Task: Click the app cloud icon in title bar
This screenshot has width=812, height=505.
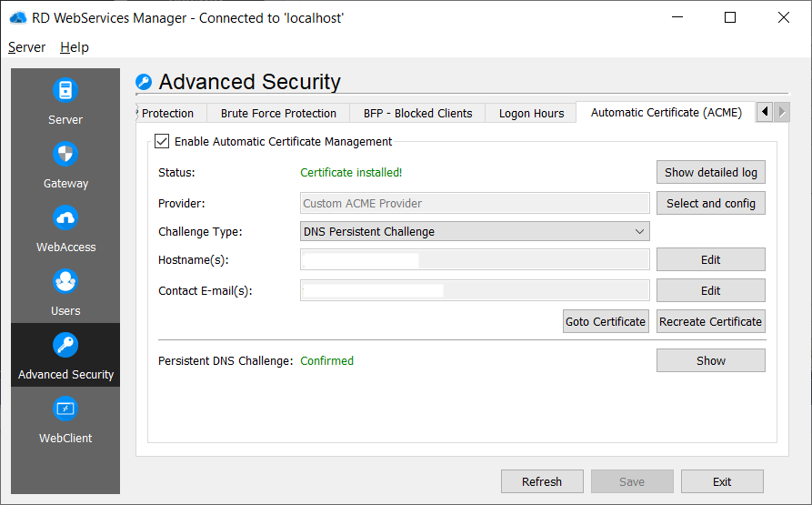Action: [x=18, y=17]
